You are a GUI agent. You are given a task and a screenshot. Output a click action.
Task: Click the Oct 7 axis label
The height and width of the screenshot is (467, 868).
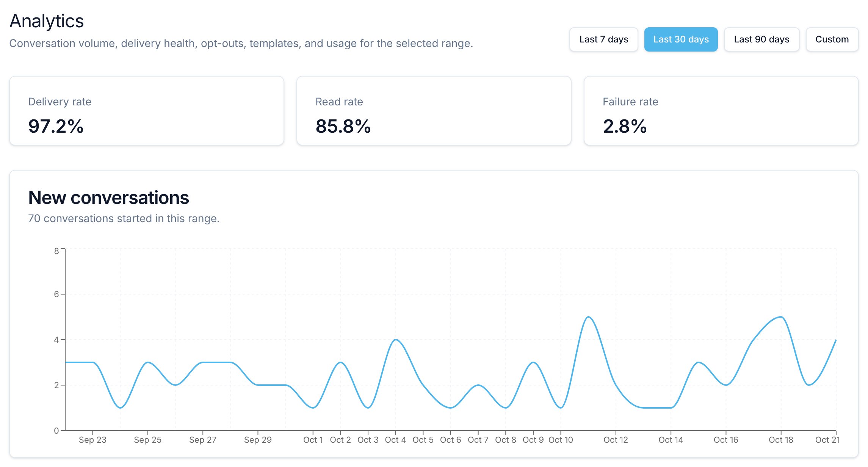tap(478, 440)
